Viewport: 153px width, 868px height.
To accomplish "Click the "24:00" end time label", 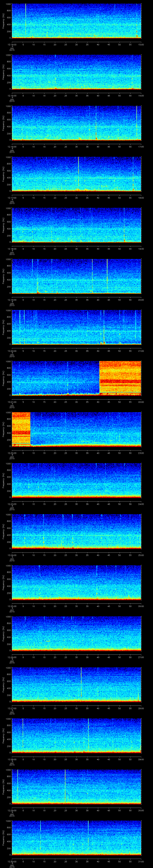I will pyautogui.click(x=141, y=504).
